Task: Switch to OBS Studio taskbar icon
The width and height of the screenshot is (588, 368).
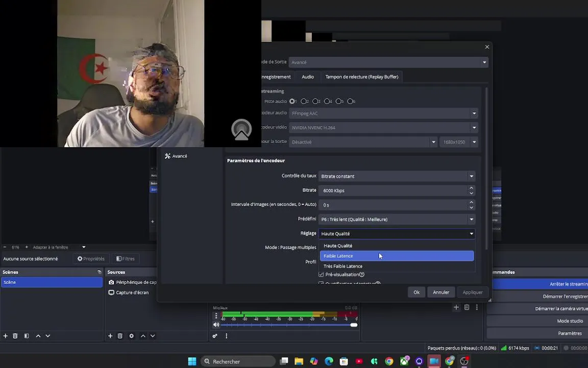Action: tap(464, 361)
